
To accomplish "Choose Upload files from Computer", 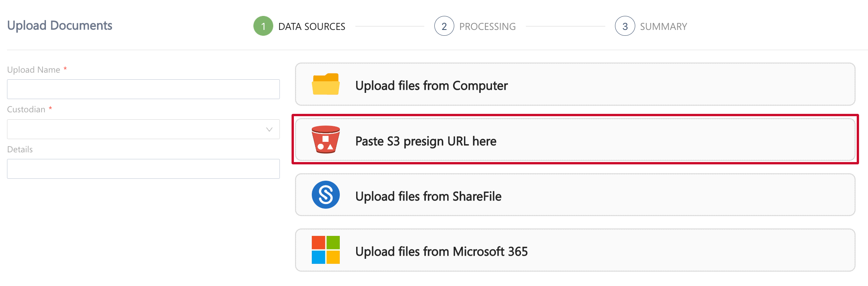I will point(431,85).
